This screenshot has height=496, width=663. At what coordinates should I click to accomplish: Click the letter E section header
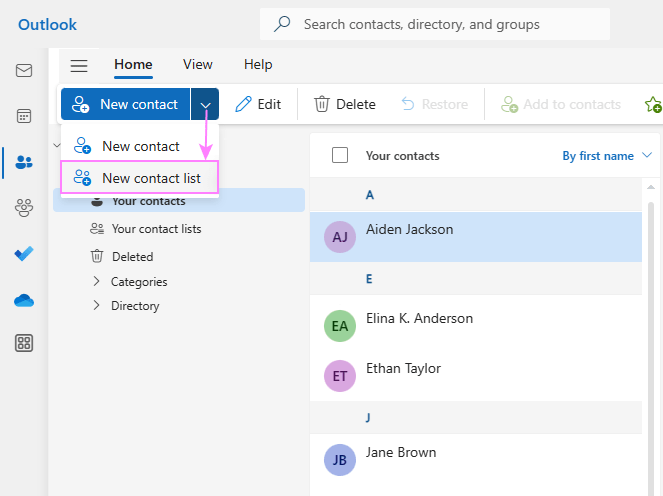click(x=476, y=279)
